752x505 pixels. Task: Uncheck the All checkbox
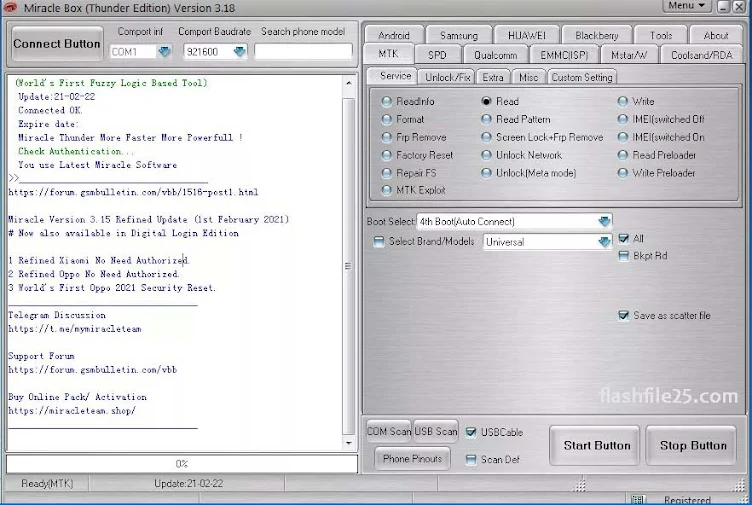point(623,238)
